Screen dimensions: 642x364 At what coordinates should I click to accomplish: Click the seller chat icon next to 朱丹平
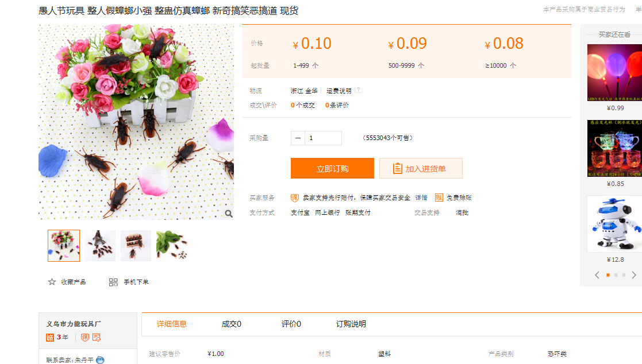tap(100, 360)
